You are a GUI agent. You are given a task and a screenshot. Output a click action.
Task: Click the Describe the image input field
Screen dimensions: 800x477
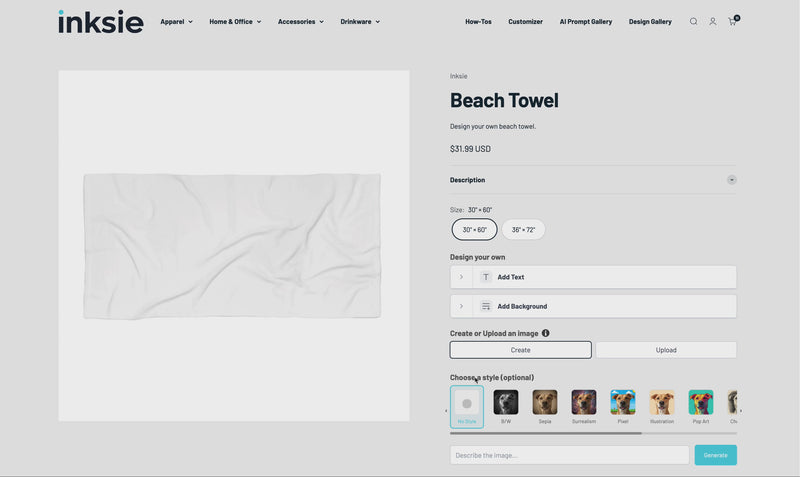[x=569, y=455]
